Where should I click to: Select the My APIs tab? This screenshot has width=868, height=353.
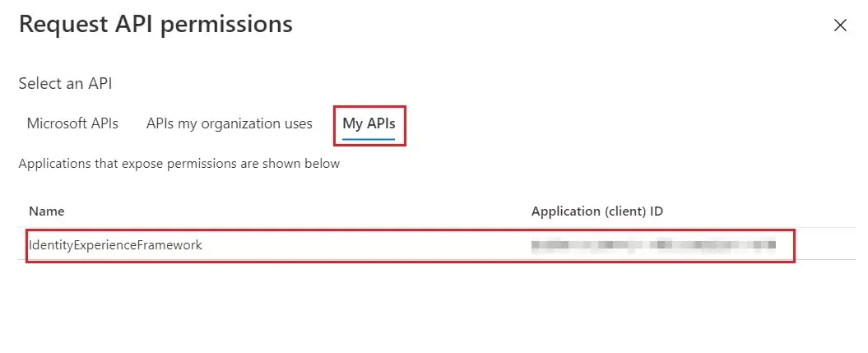[369, 124]
